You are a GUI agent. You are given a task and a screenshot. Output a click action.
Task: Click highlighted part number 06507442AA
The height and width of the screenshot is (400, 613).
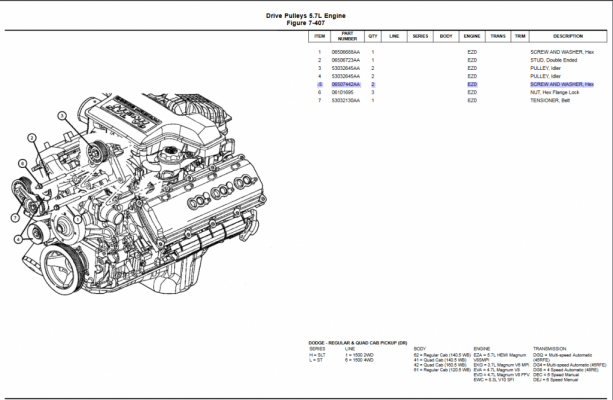[x=346, y=84]
